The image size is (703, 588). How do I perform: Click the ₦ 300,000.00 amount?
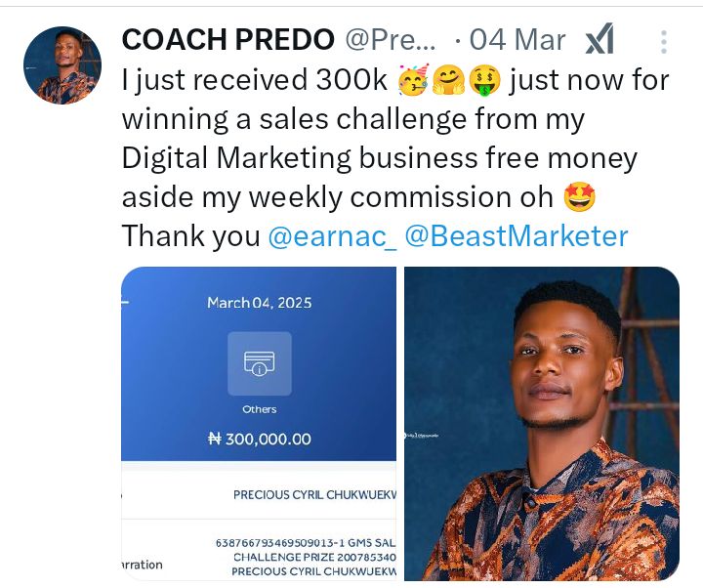click(x=259, y=440)
